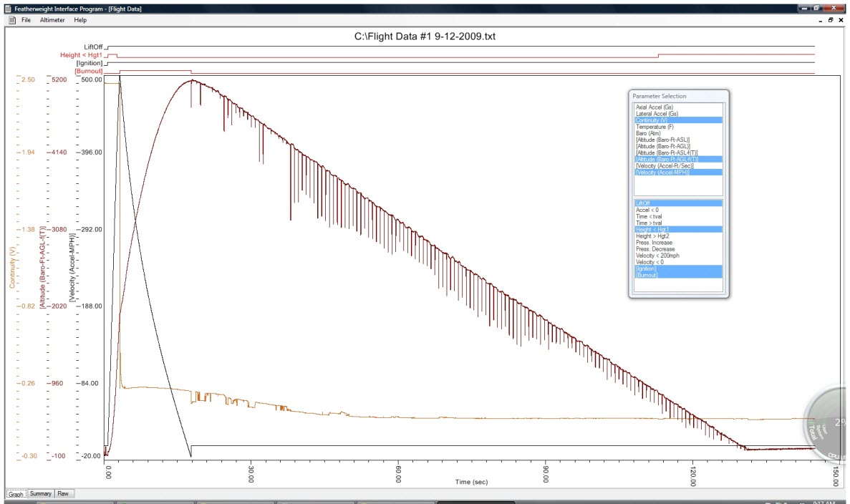Screen dimensions: 850x504
Task: Click the CPU meter desktop gadget
Action: pos(825,425)
